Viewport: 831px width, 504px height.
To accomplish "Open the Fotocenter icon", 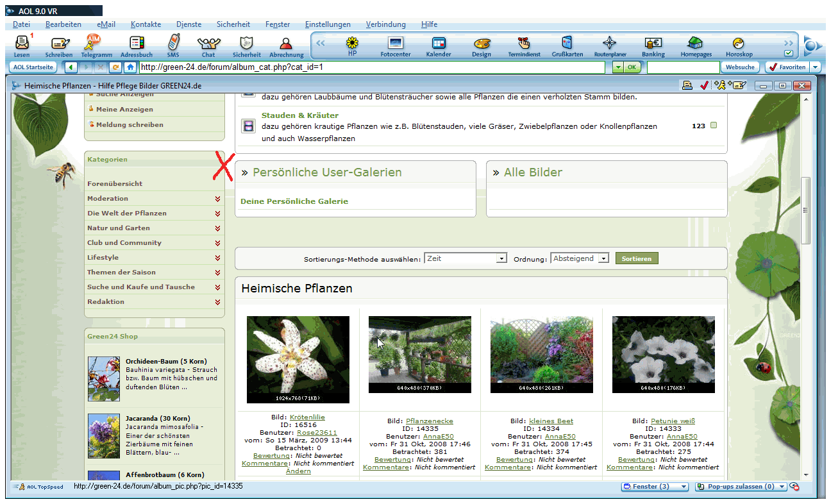I will pos(396,44).
